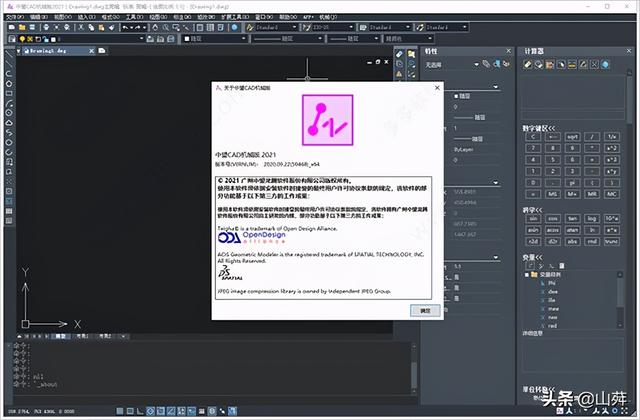Click the 确定 button in About dialog
Viewport: 640px width, 420px height.
coord(424,310)
